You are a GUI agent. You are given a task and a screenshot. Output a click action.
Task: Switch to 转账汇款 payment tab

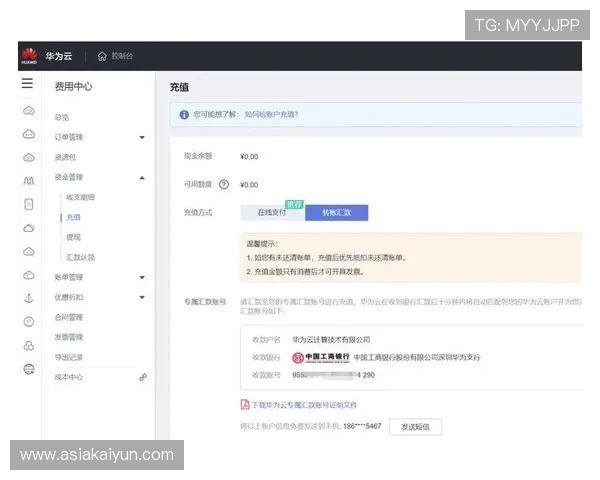pyautogui.click(x=336, y=213)
